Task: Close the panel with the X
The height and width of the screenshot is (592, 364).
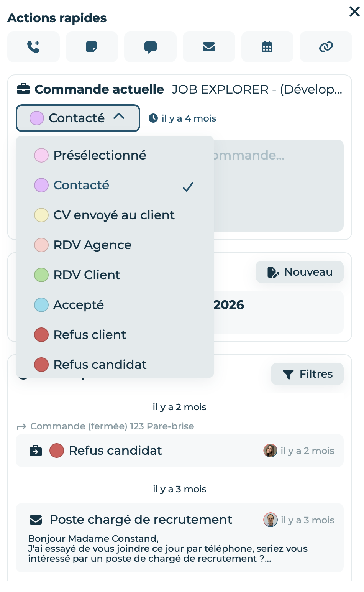Action: click(354, 12)
